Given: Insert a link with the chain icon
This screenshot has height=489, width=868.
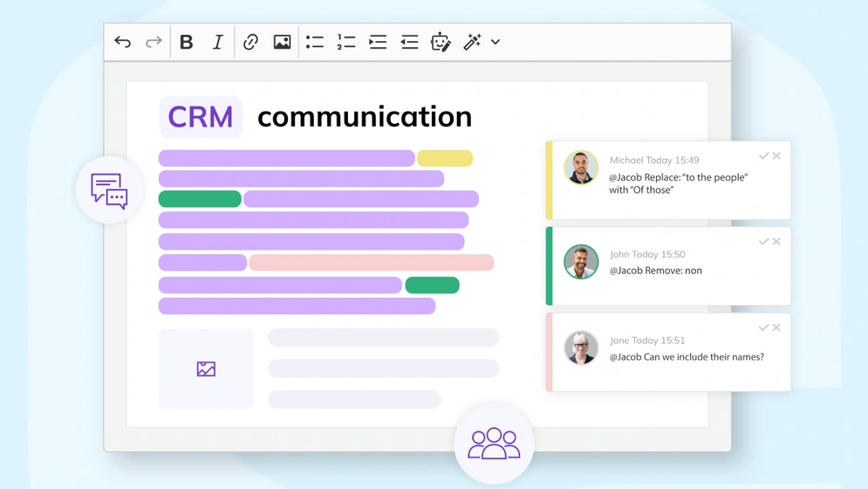Looking at the screenshot, I should (250, 42).
